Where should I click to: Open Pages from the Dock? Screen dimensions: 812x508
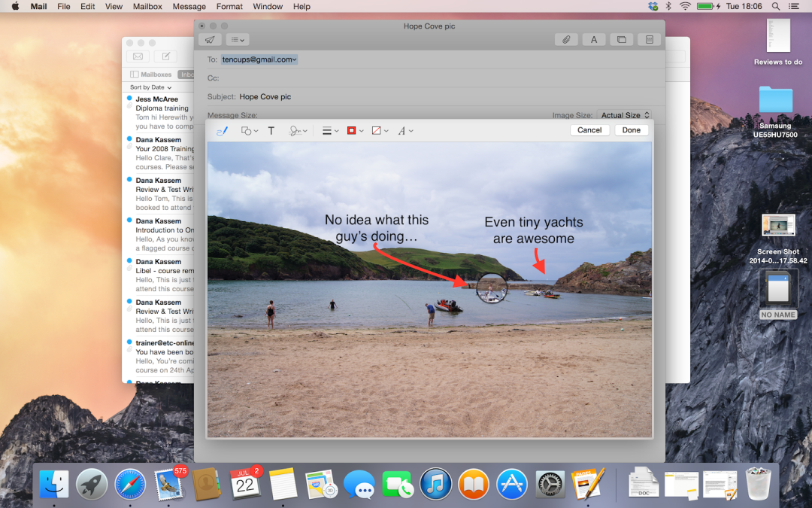point(588,484)
